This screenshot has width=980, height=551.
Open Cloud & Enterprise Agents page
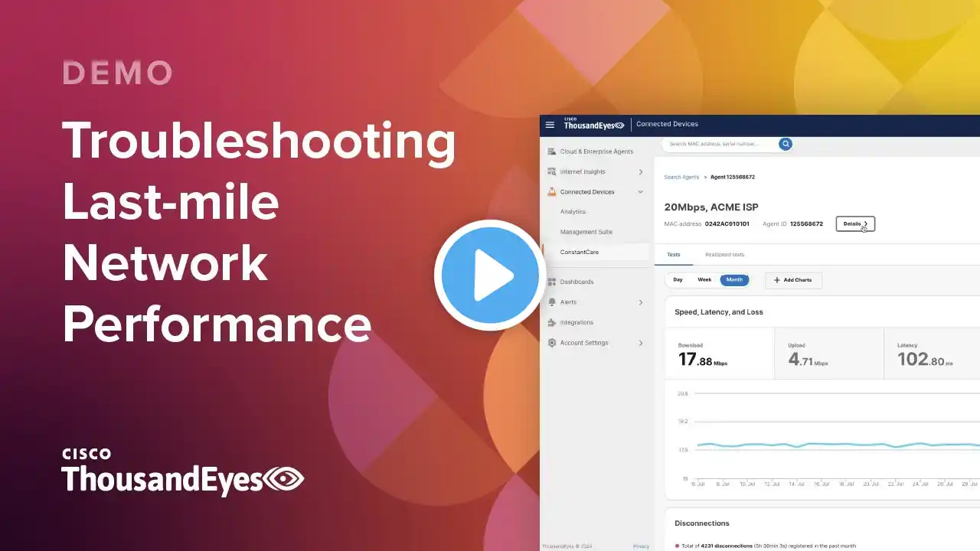pyautogui.click(x=596, y=152)
